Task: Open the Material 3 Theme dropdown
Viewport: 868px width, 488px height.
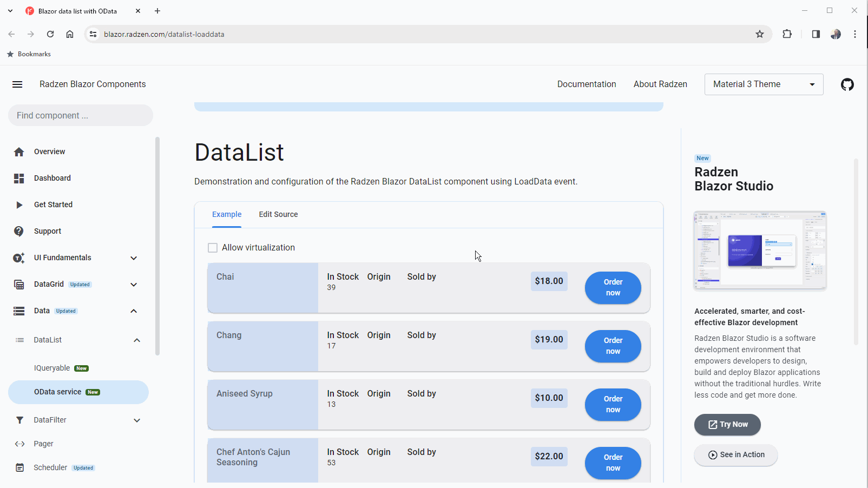Action: (764, 84)
